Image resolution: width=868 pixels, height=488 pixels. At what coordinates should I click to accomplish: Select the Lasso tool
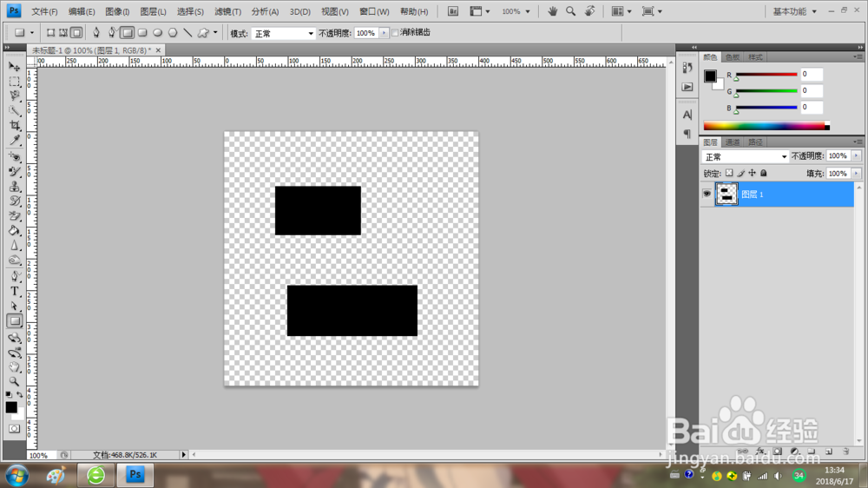(x=15, y=96)
